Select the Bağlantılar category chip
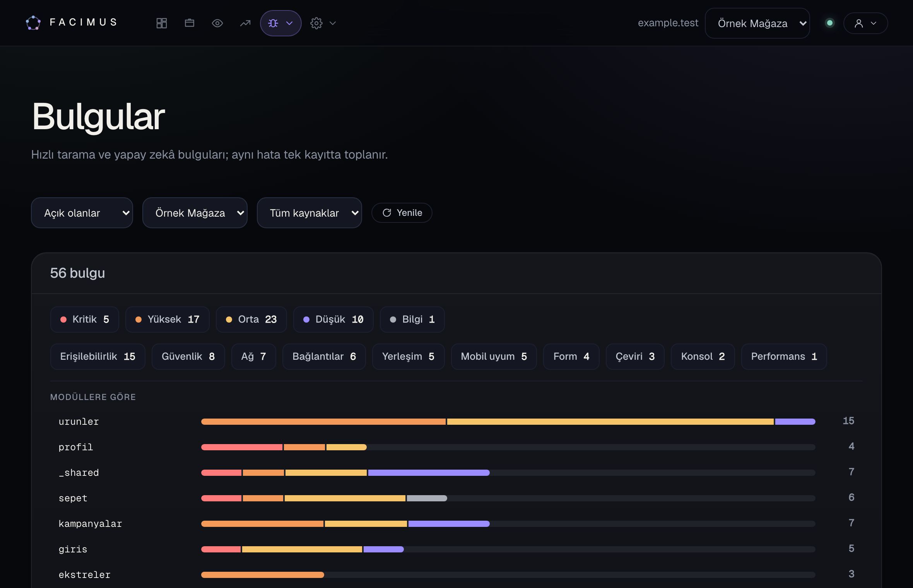913x588 pixels. pos(324,357)
